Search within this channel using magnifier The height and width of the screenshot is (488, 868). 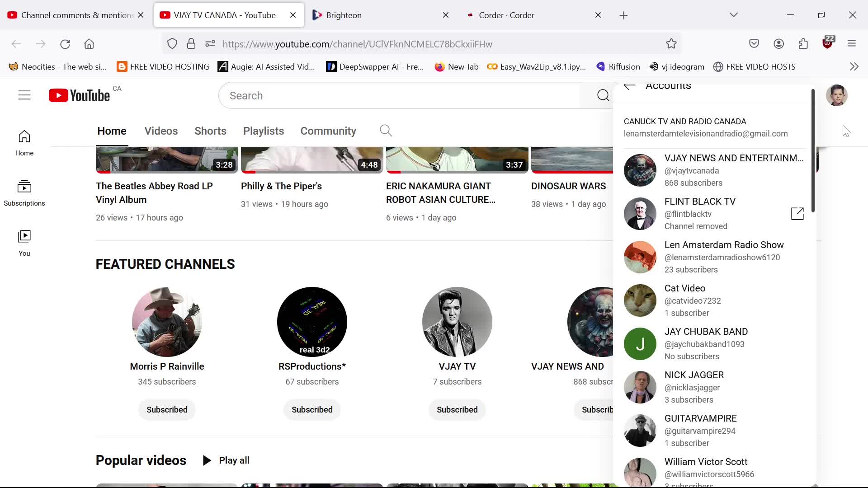click(x=386, y=131)
